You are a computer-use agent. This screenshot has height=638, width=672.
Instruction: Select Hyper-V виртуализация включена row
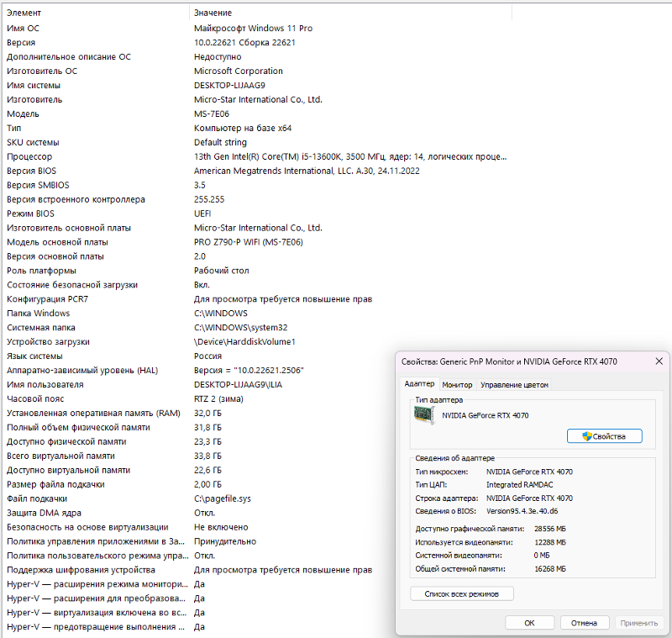click(x=199, y=612)
